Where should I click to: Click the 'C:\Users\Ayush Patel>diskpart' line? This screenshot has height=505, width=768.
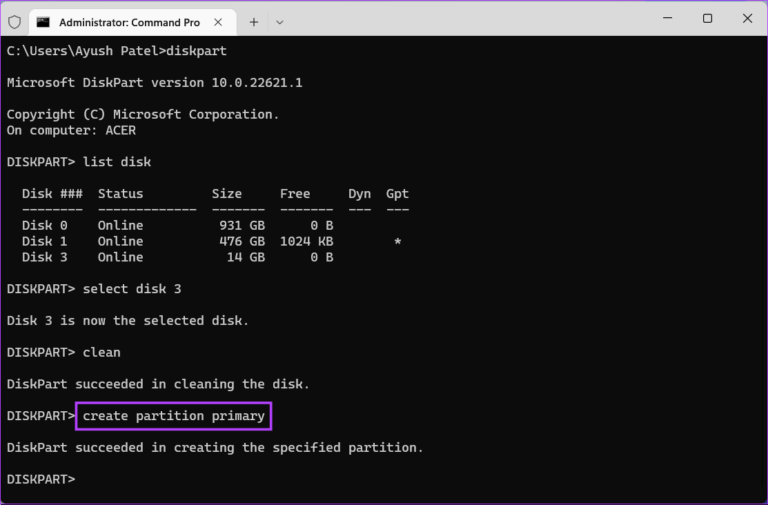tap(117, 51)
